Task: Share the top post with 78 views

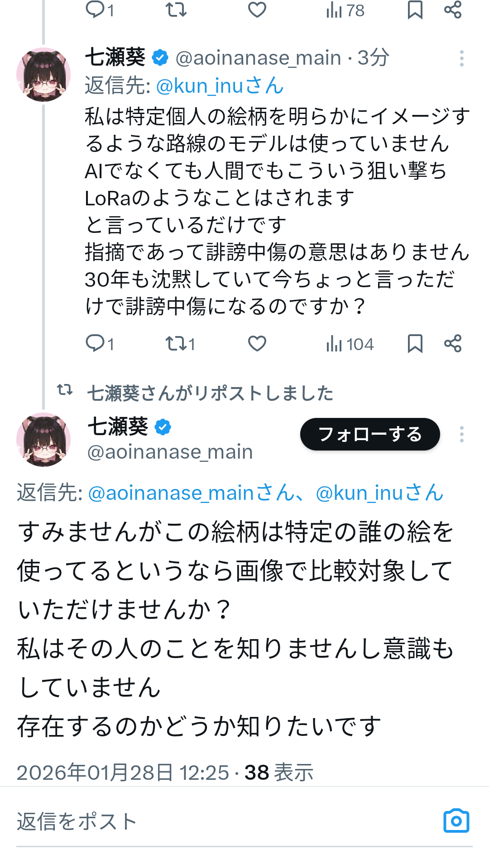Action: tap(453, 10)
